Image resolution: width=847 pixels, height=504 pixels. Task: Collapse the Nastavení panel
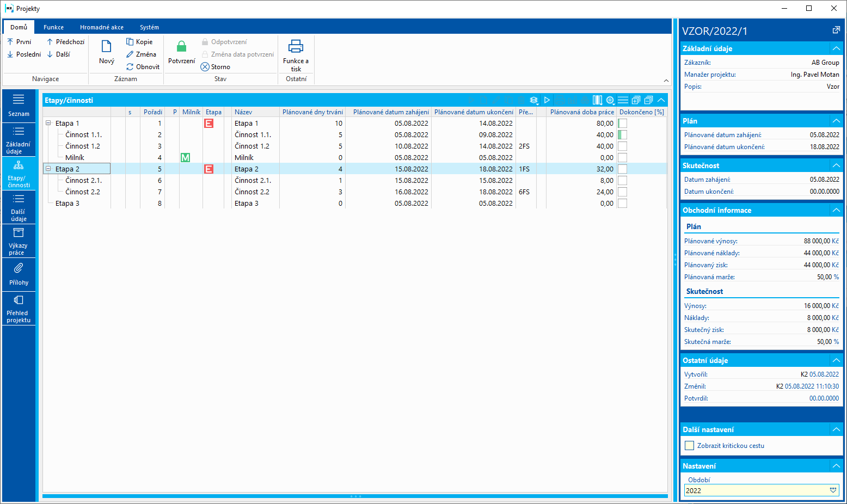[836, 466]
